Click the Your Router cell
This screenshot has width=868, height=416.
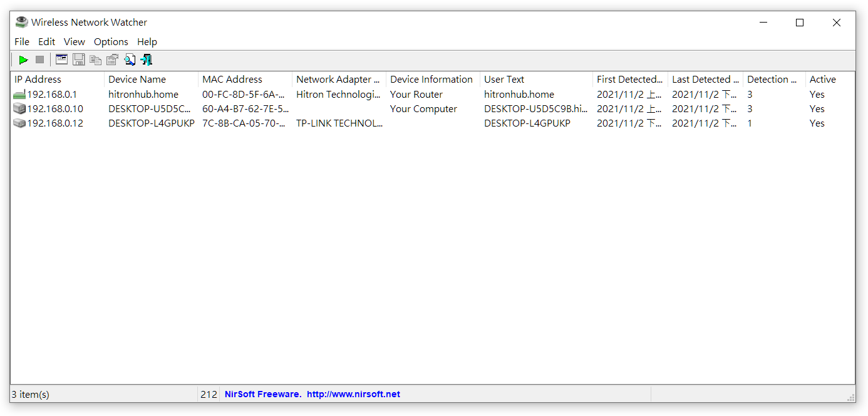[x=416, y=95]
